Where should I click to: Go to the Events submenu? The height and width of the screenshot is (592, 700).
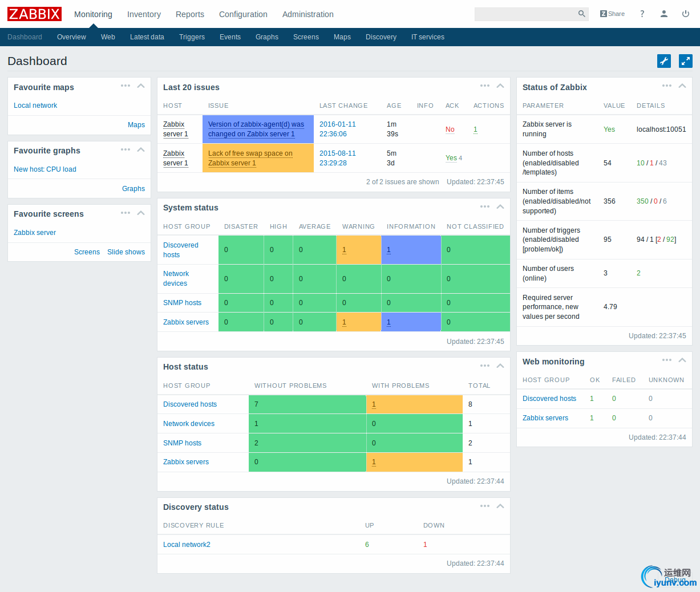[230, 37]
